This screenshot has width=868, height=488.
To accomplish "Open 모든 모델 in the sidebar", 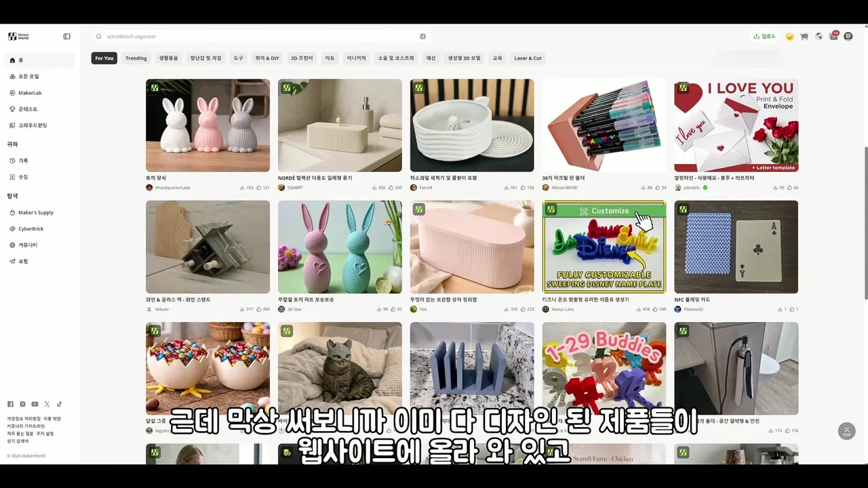I will (x=41, y=77).
